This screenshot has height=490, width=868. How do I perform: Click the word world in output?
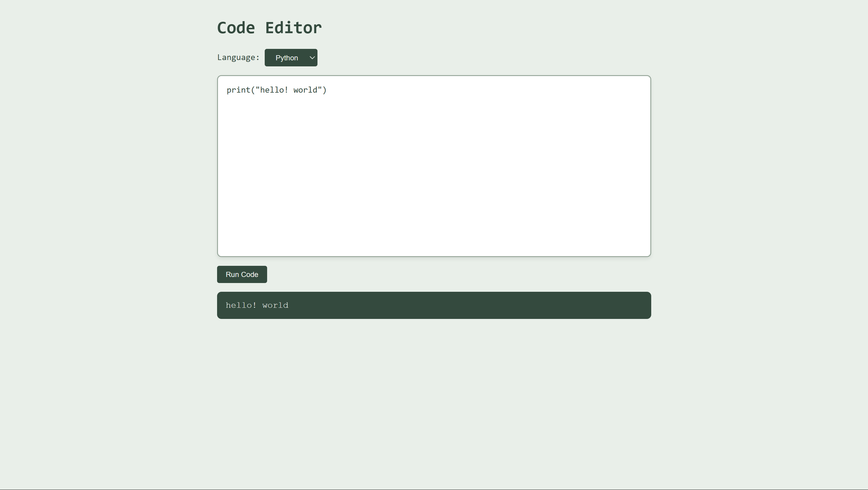coord(275,306)
